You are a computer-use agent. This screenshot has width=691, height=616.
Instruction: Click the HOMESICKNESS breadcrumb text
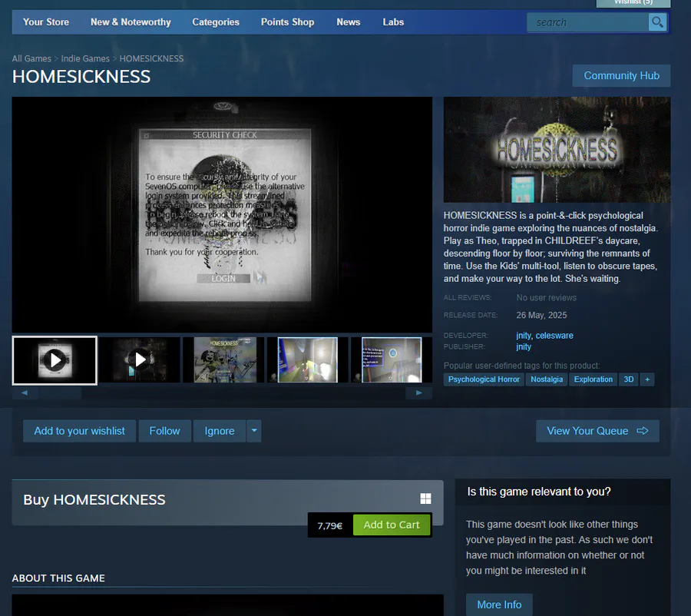(151, 58)
